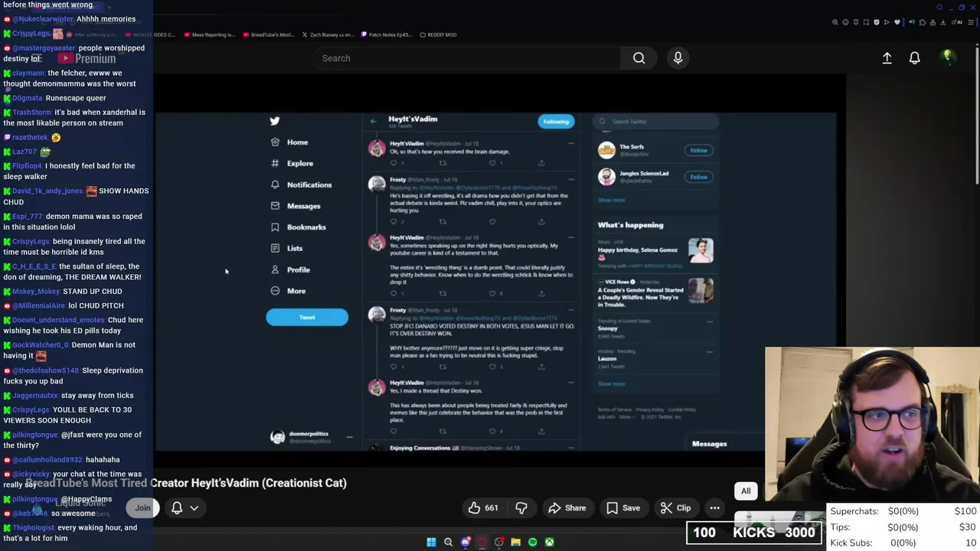This screenshot has height=551, width=980.
Task: Follow The Serfs account
Action: [x=698, y=150]
